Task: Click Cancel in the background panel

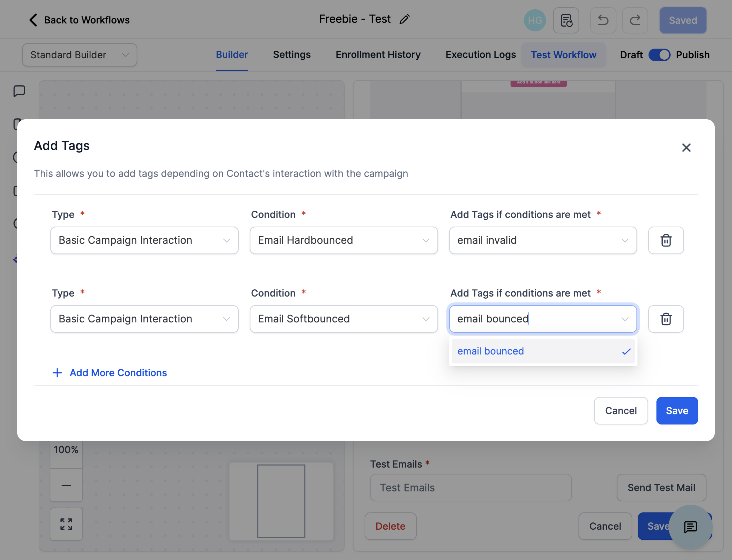Action: (x=605, y=526)
